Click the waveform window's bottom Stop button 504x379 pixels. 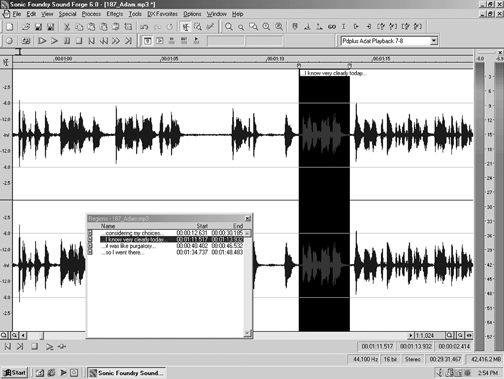click(34, 347)
